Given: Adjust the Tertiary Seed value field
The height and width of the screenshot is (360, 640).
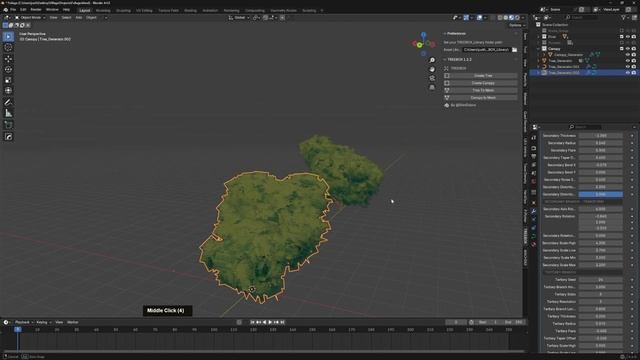Looking at the screenshot, I should pyautogui.click(x=600, y=280).
